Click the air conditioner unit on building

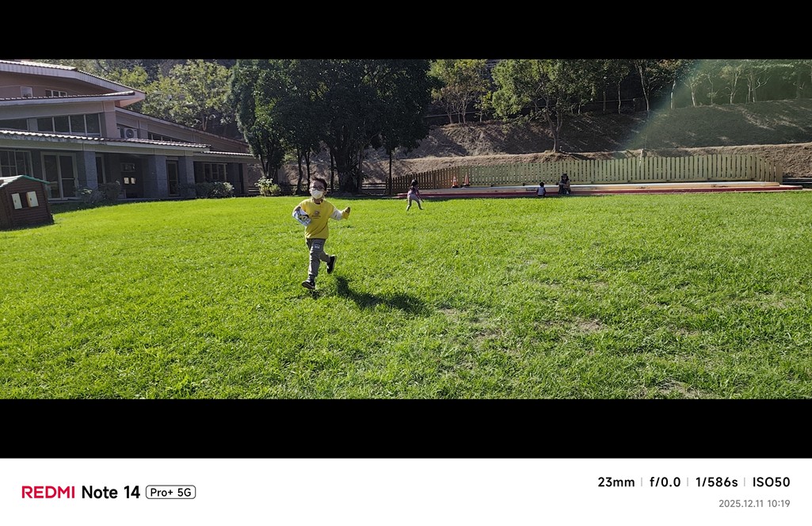(128, 132)
